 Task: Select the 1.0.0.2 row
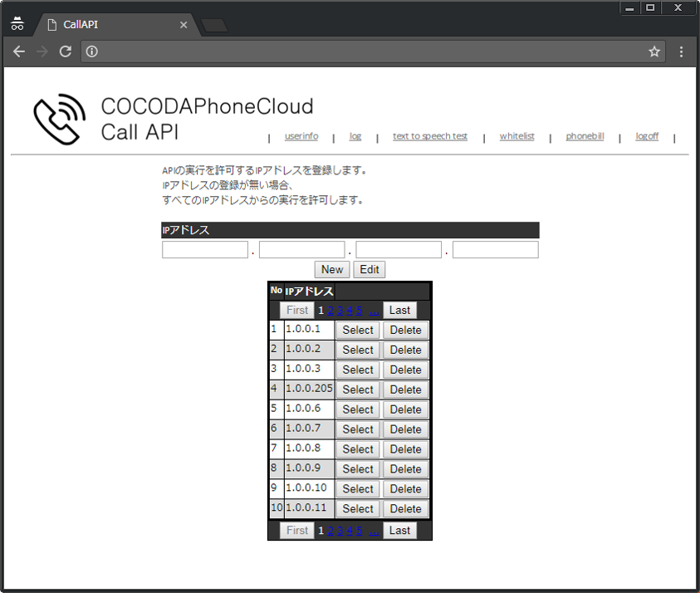[x=358, y=350]
